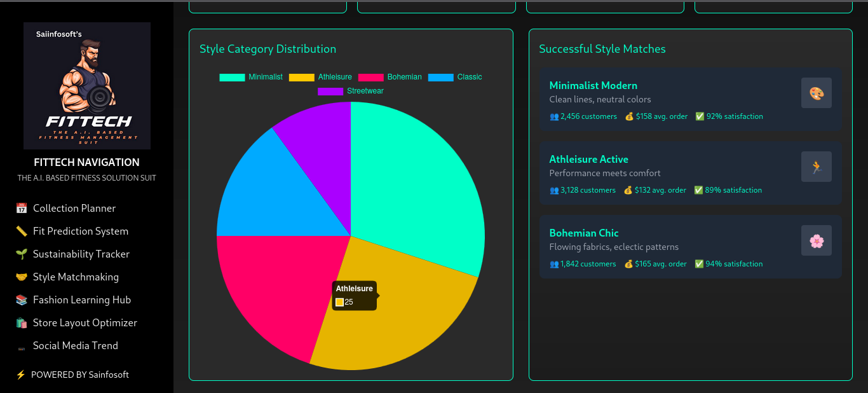Click the seedling icon beside Sustainability Tracker
This screenshot has height=393, width=868.
[22, 254]
